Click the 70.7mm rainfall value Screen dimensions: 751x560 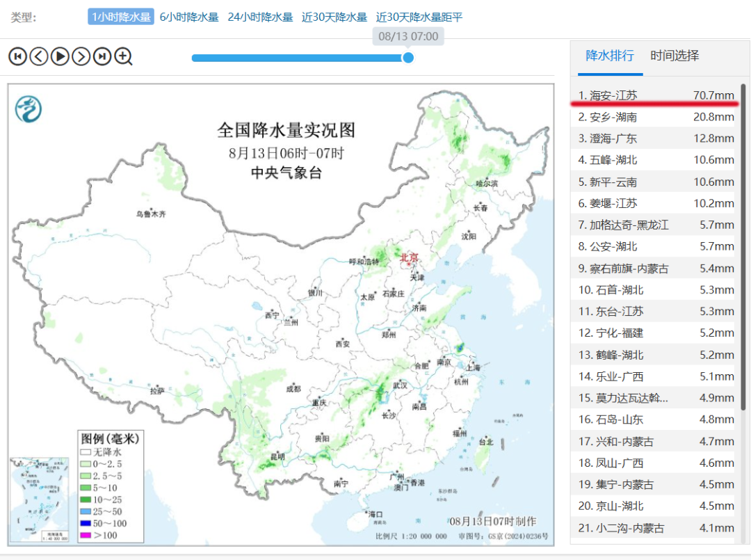tap(713, 95)
